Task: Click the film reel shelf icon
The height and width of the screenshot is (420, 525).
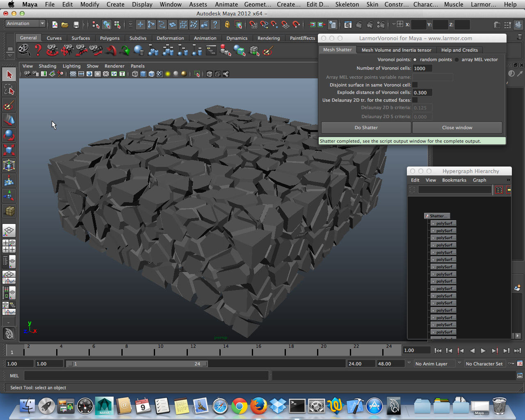Action: click(x=24, y=50)
